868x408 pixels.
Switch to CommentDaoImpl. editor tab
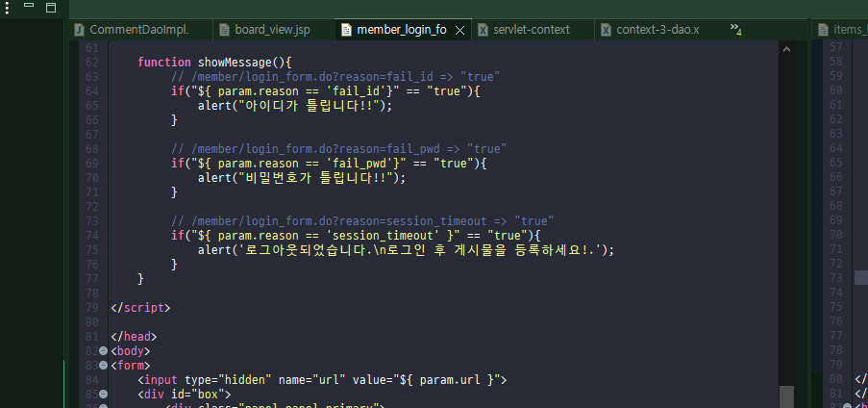[x=140, y=30]
